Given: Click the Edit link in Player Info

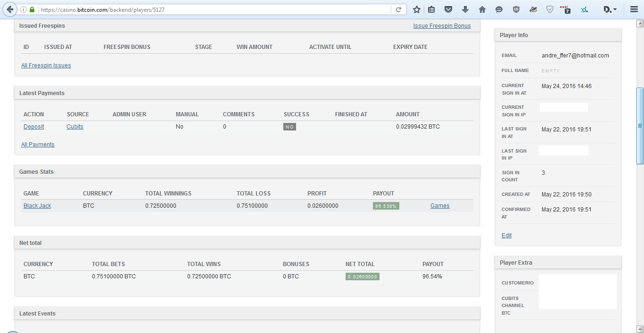Looking at the screenshot, I should pyautogui.click(x=506, y=236).
